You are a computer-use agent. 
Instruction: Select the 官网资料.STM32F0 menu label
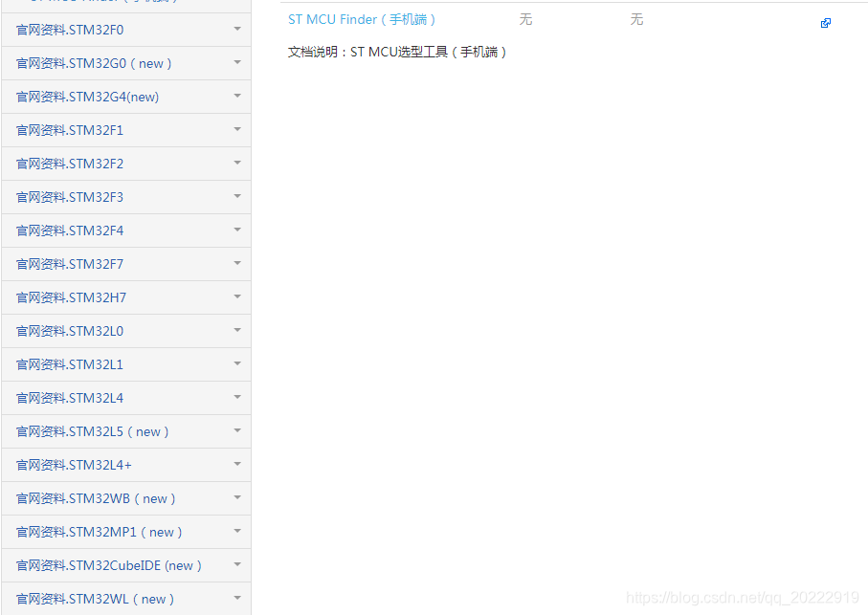70,30
